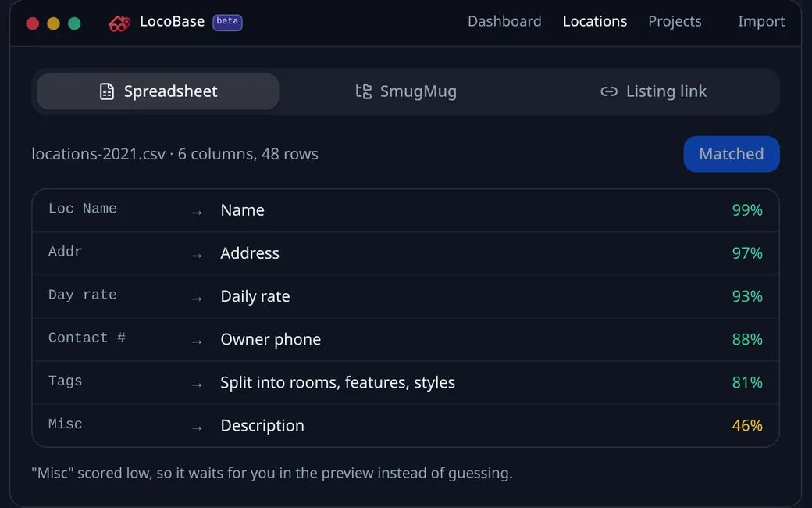
Task: Click the beta badge next to LocoBase
Action: pyautogui.click(x=227, y=22)
